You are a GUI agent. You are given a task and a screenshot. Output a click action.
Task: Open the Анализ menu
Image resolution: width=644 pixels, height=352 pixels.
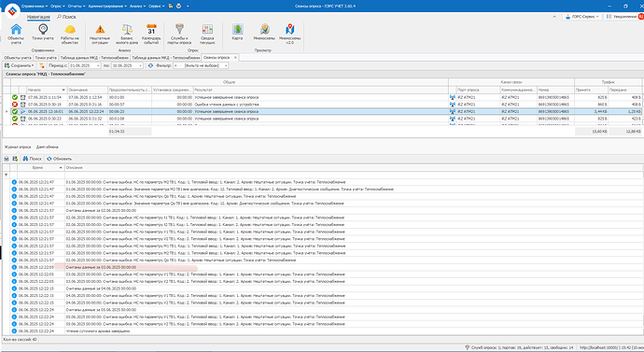pyautogui.click(x=137, y=7)
